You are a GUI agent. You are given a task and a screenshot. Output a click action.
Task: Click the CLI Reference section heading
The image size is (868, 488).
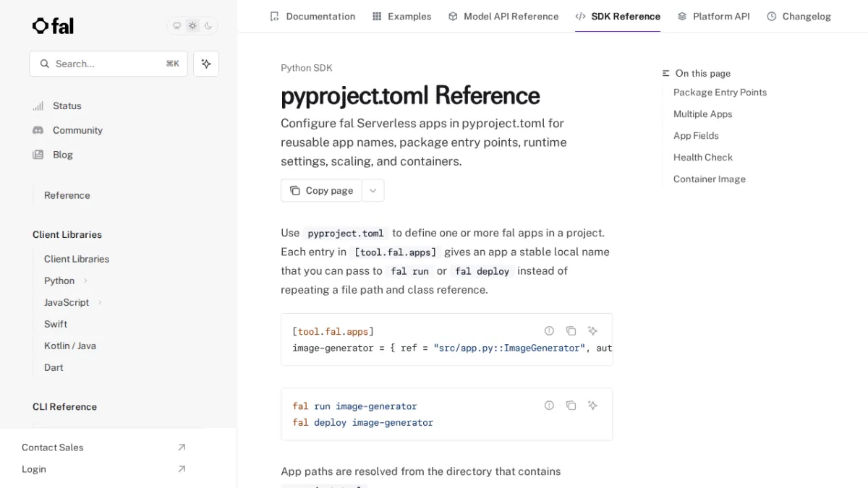pyautogui.click(x=64, y=406)
